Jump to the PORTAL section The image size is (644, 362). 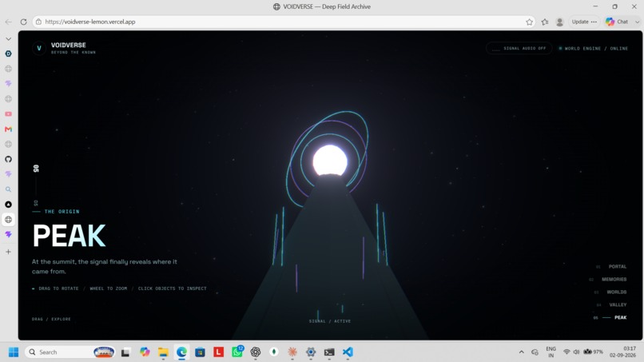(618, 267)
